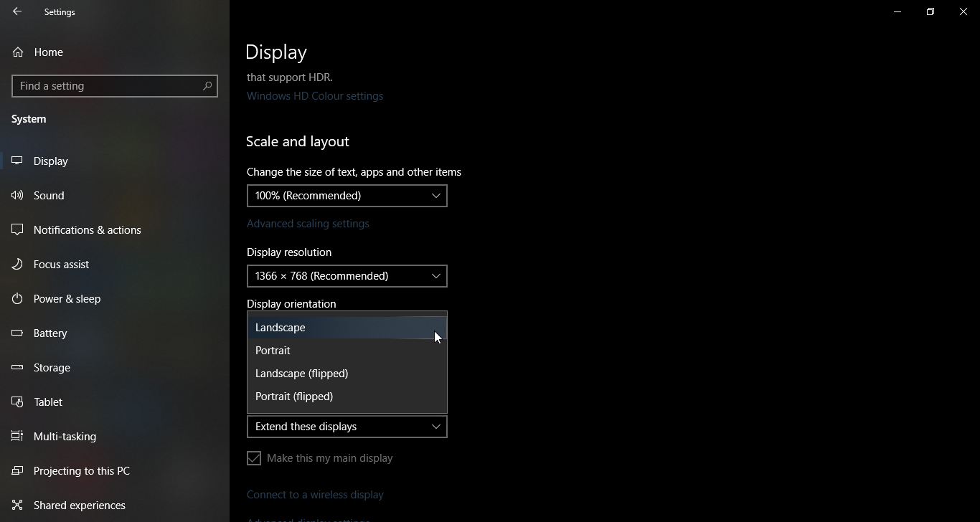
Task: Open the Display resolution dropdown
Action: [x=347, y=276]
